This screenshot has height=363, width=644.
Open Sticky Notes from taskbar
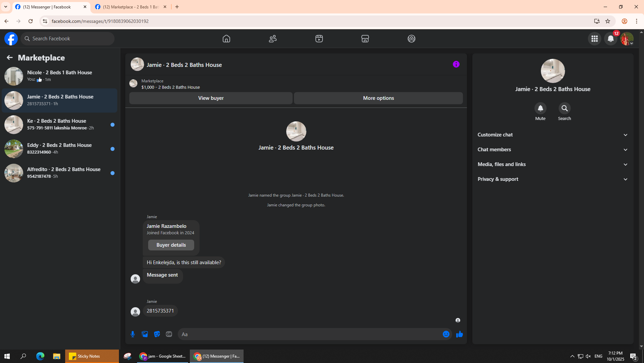tap(92, 356)
